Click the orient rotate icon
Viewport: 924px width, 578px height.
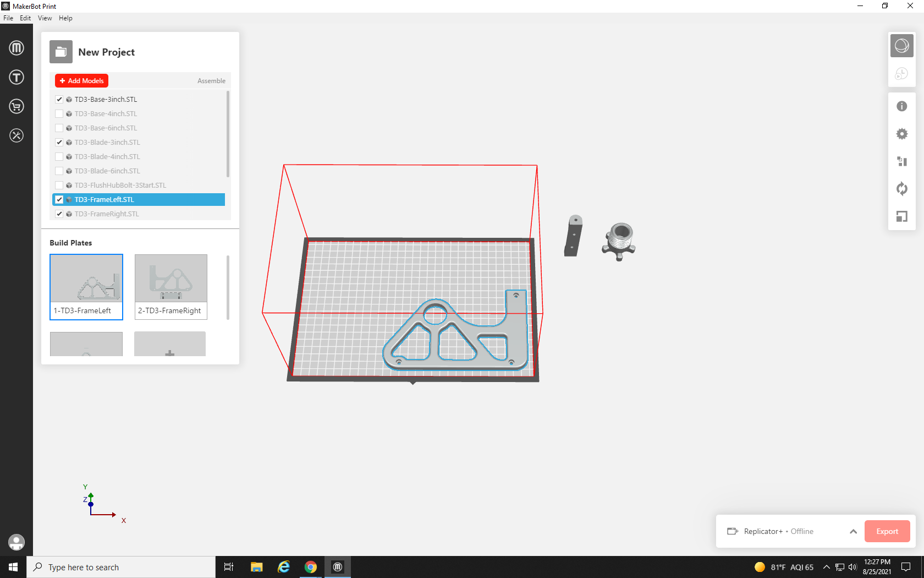coord(902,189)
